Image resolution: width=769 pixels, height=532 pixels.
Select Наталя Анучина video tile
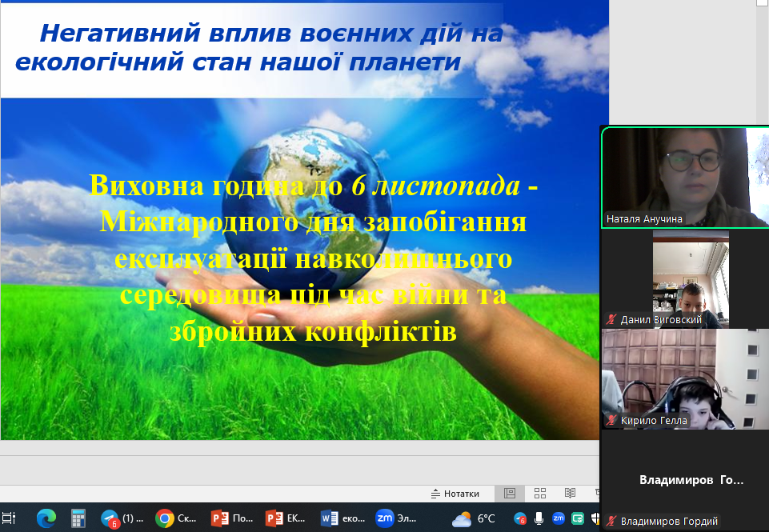684,178
